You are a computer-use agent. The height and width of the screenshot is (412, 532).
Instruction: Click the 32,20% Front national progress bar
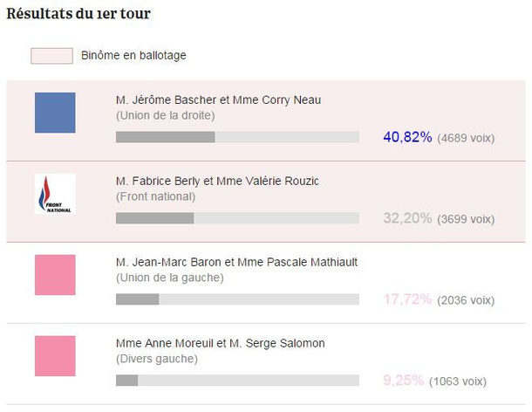click(x=237, y=218)
